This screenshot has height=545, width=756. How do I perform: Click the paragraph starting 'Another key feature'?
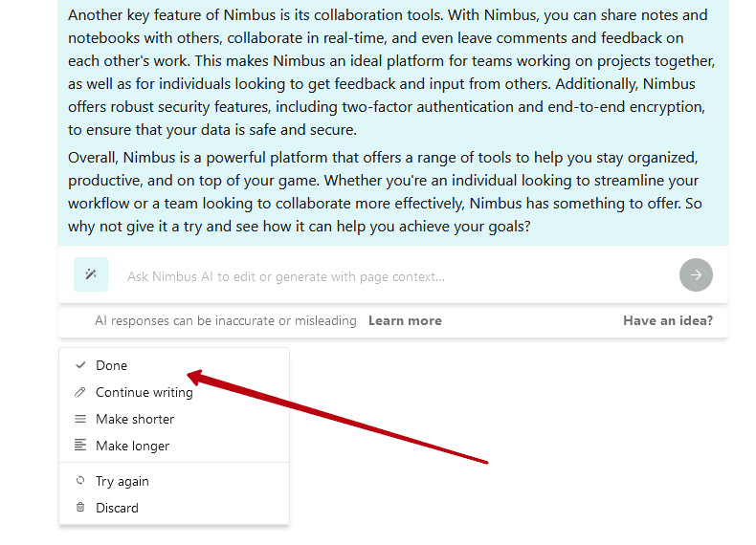(x=391, y=73)
